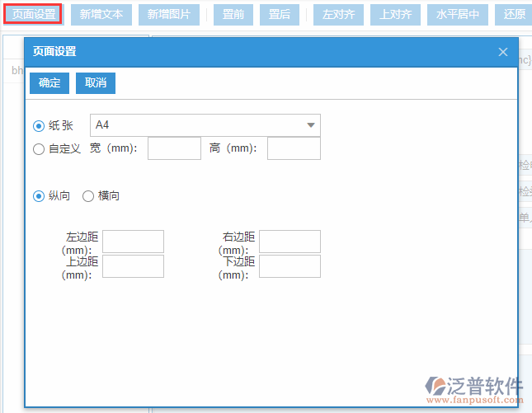The width and height of the screenshot is (532, 413).
Task: Apply 上对齐 alignment from toolbar
Action: tap(395, 15)
